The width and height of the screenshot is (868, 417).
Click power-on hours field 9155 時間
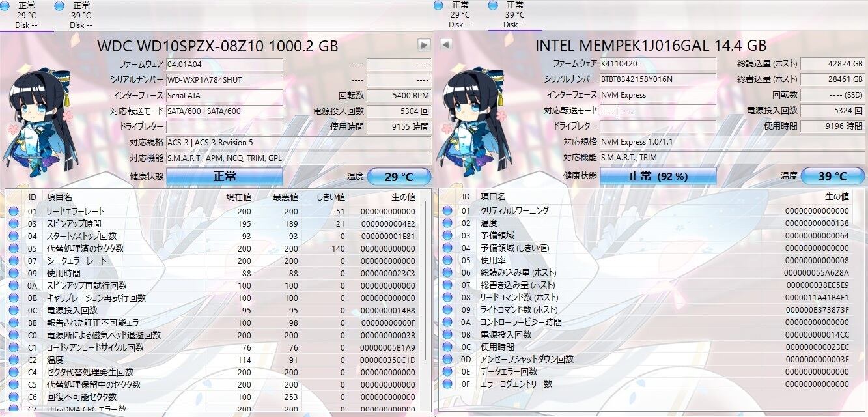point(399,126)
